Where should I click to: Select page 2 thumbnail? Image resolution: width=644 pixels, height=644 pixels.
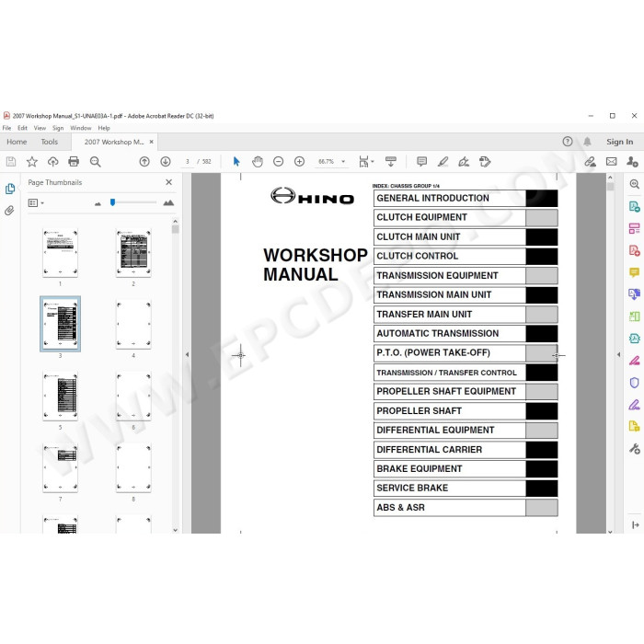[133, 253]
